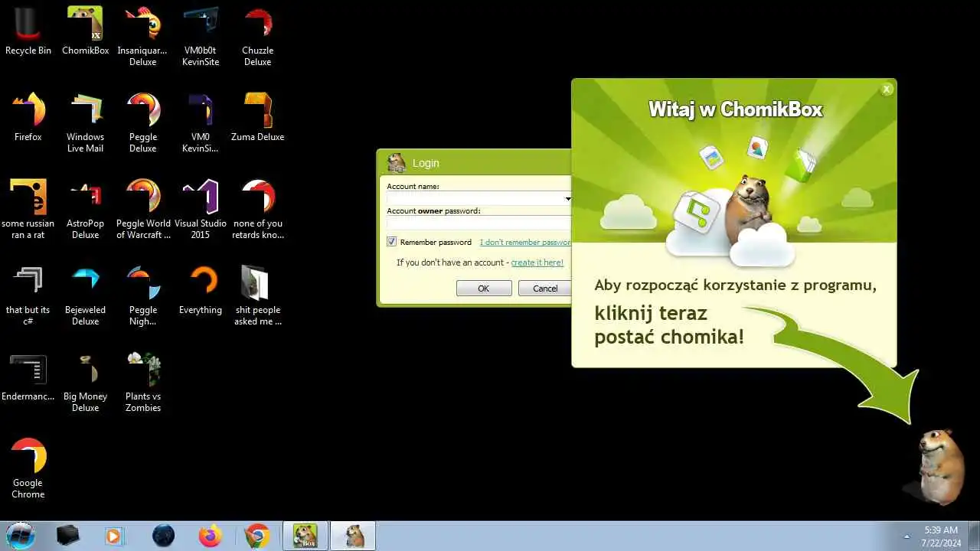
Task: Toggle the Remember password checkbox
Action: (x=392, y=242)
